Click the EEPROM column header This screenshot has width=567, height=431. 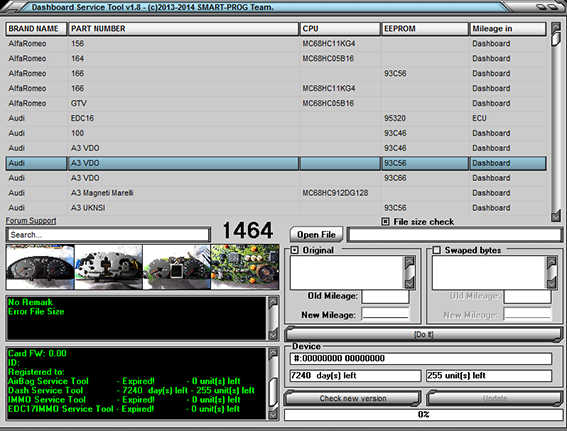coord(425,29)
